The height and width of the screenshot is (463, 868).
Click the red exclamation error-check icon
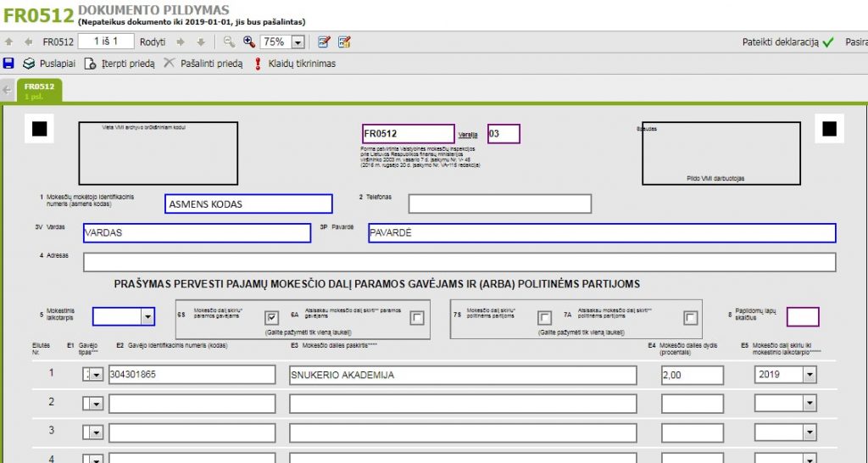pyautogui.click(x=258, y=64)
